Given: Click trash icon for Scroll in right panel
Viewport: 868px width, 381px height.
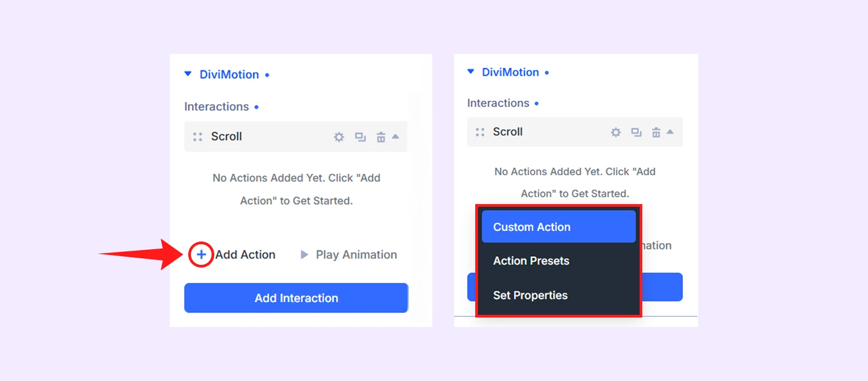Looking at the screenshot, I should point(656,132).
